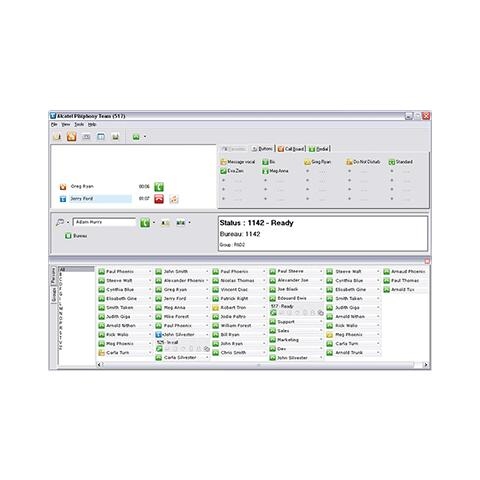Click the horizontal scrollbar right arrow in contacts panel
480x480 pixels.
[x=426, y=365]
